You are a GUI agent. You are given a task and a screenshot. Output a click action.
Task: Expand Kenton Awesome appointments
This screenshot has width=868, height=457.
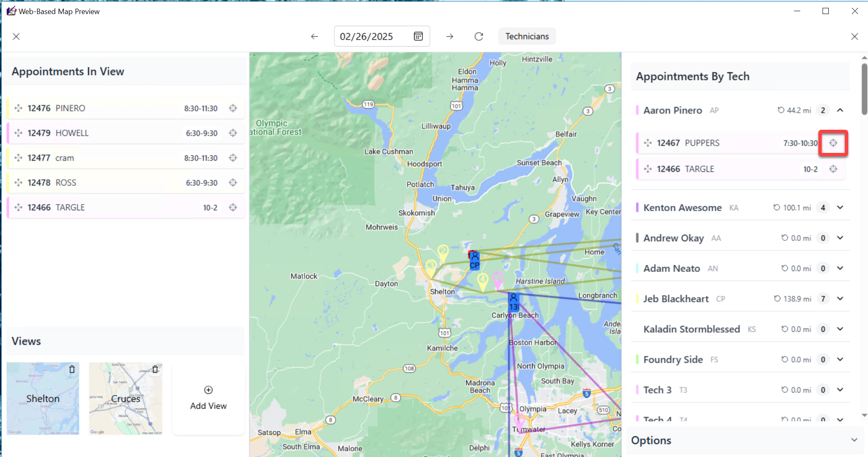click(x=840, y=207)
